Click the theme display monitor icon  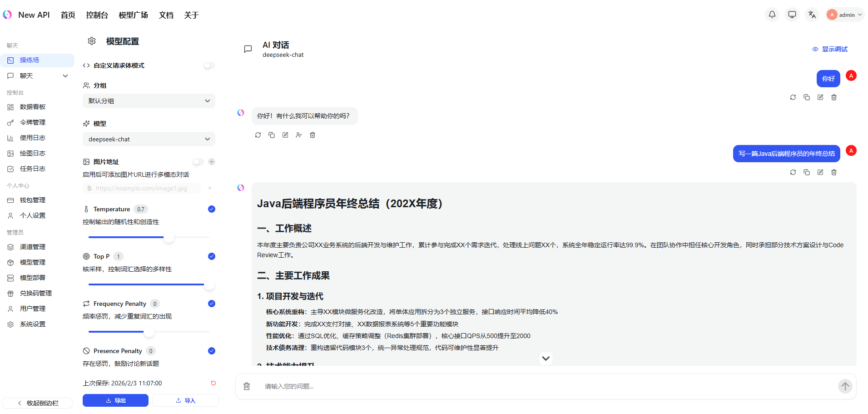tap(792, 15)
